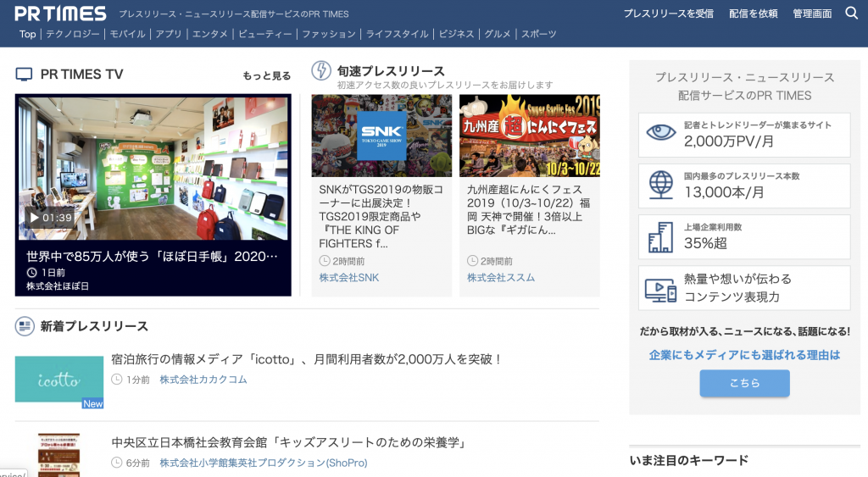Viewport: 868px width, 477px height.
Task: Click the 13,000本/月 stat card
Action: [x=744, y=186]
